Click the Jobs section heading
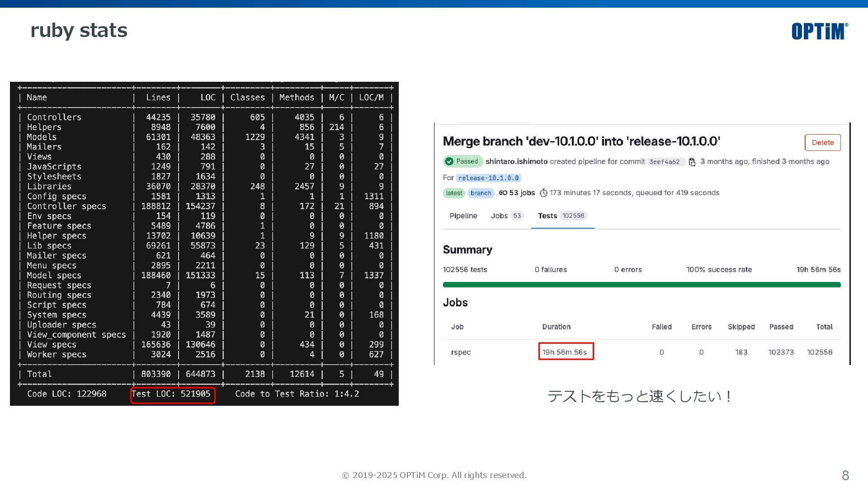The width and height of the screenshot is (868, 488). click(x=455, y=302)
